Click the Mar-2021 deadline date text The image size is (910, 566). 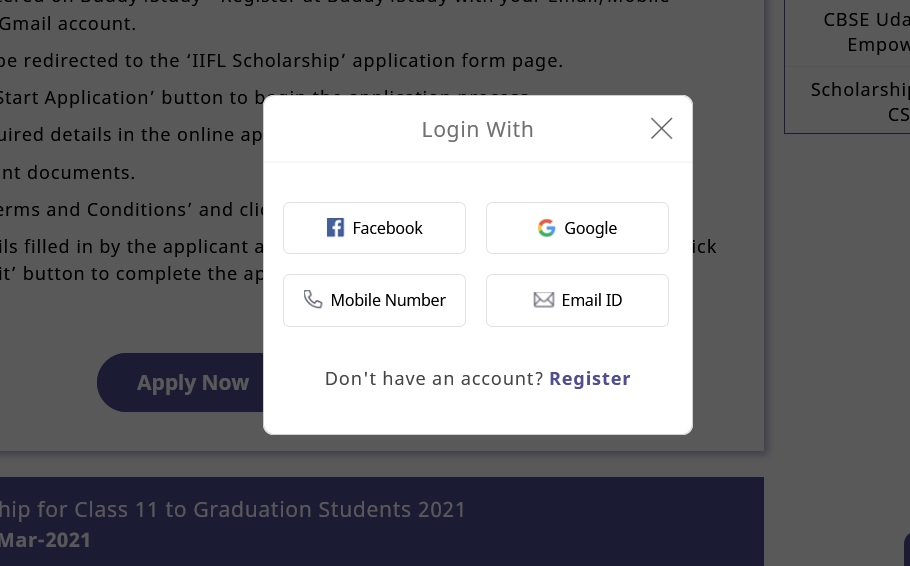pyautogui.click(x=45, y=540)
